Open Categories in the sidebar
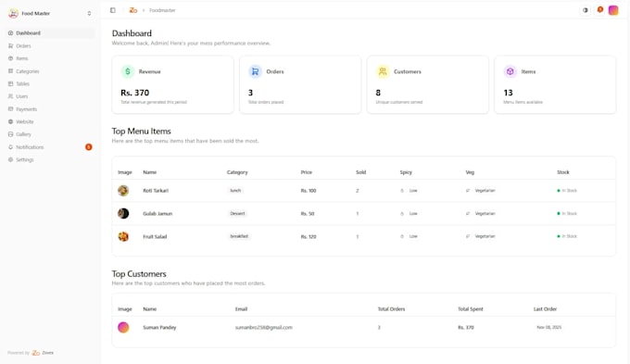 [50, 71]
